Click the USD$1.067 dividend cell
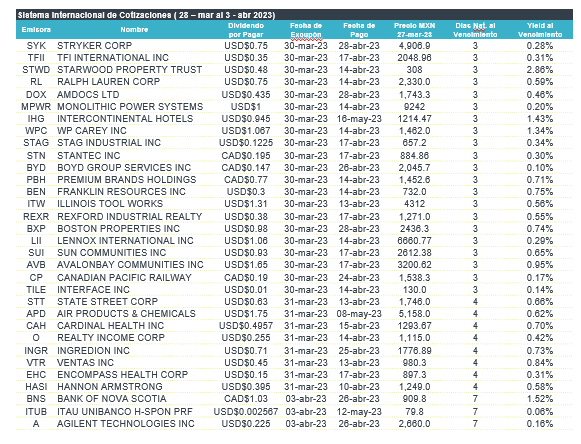The height and width of the screenshot is (444, 581). 246,131
